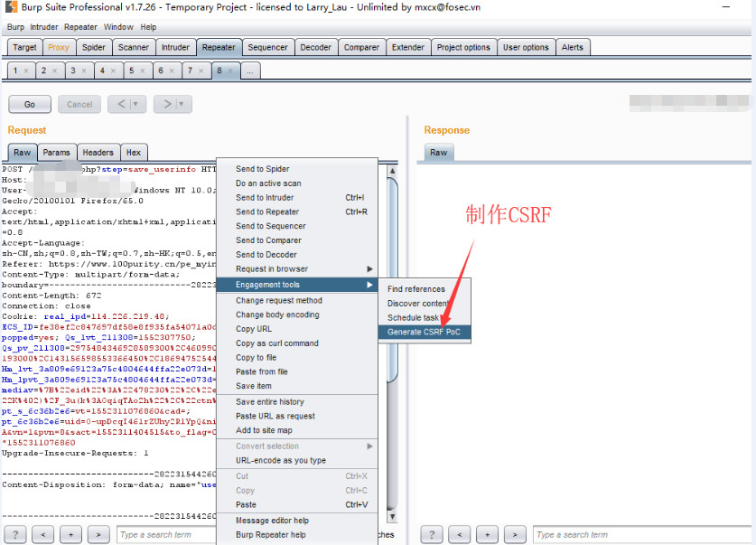Click the request pane help question-mark button
This screenshot has height=545, width=756.
(x=15, y=534)
